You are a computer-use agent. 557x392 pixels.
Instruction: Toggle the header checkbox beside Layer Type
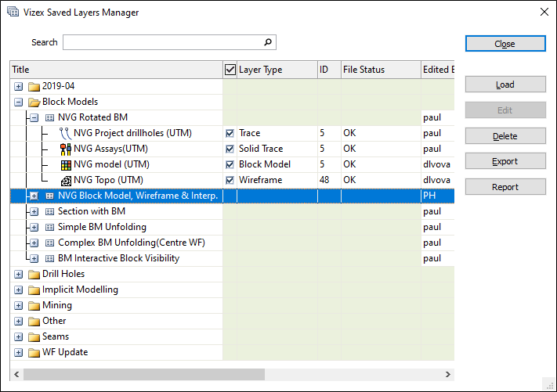pos(230,70)
